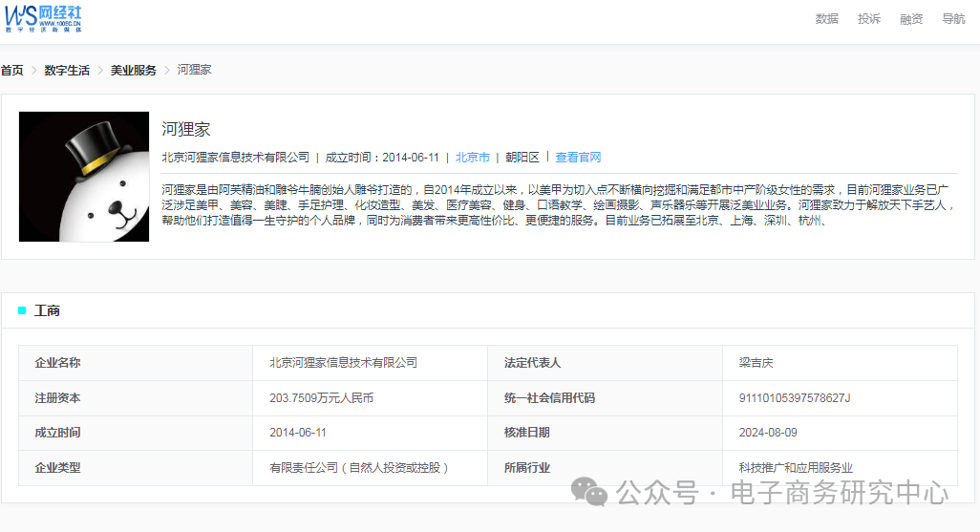
Task: Click the 工商 section heading
Action: pos(47,310)
